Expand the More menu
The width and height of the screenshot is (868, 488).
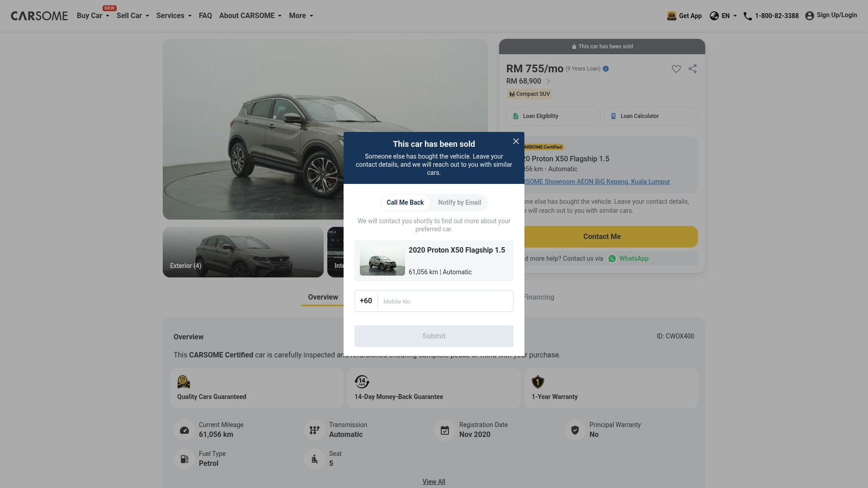[x=301, y=16]
